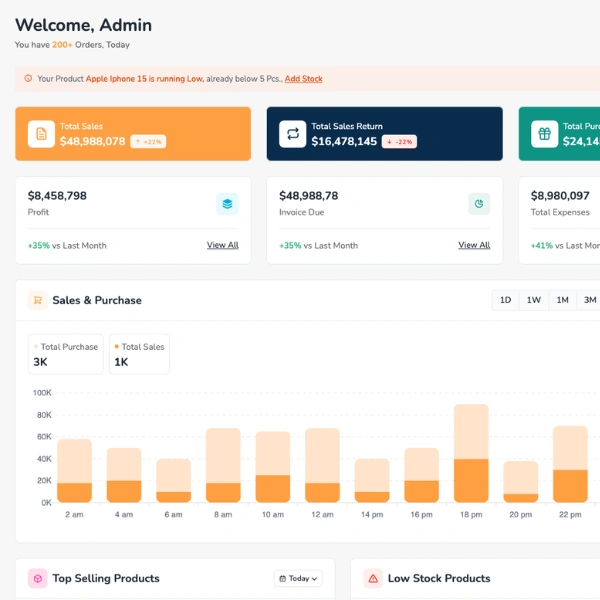The width and height of the screenshot is (600, 600).
Task: Click the $48,988,78 Invoice Due value
Action: (x=308, y=196)
